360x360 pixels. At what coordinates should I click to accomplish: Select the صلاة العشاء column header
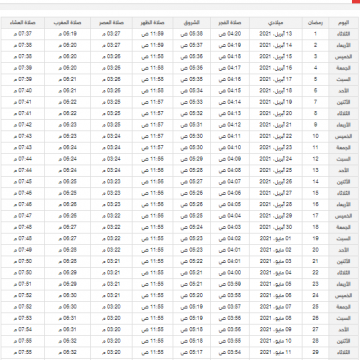[23, 23]
